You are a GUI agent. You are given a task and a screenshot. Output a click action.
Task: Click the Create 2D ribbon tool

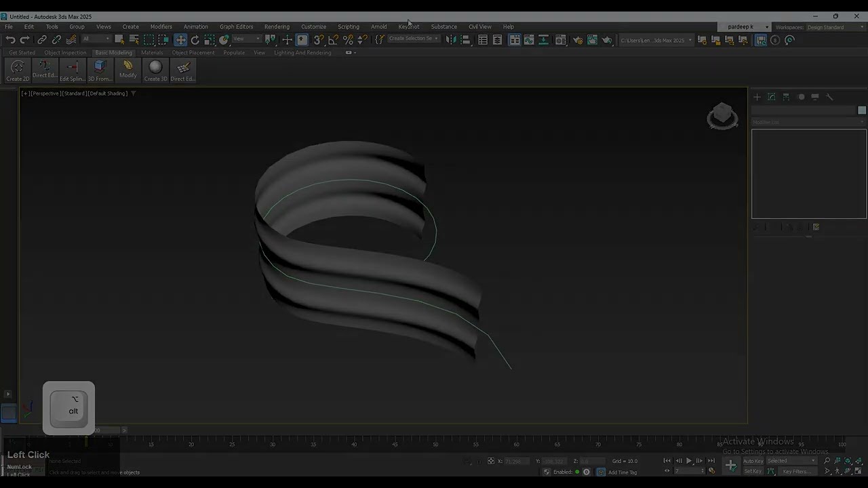(x=18, y=70)
